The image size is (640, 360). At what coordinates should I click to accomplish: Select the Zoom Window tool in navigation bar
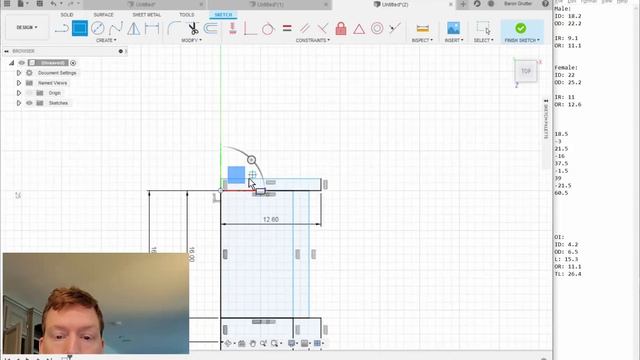pos(274,344)
